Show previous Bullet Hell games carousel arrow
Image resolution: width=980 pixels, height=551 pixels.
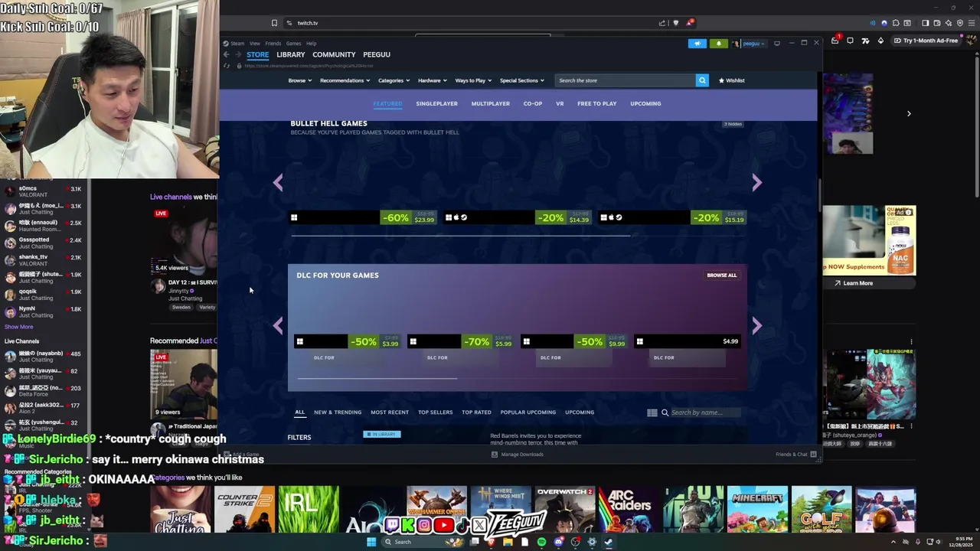coord(278,182)
